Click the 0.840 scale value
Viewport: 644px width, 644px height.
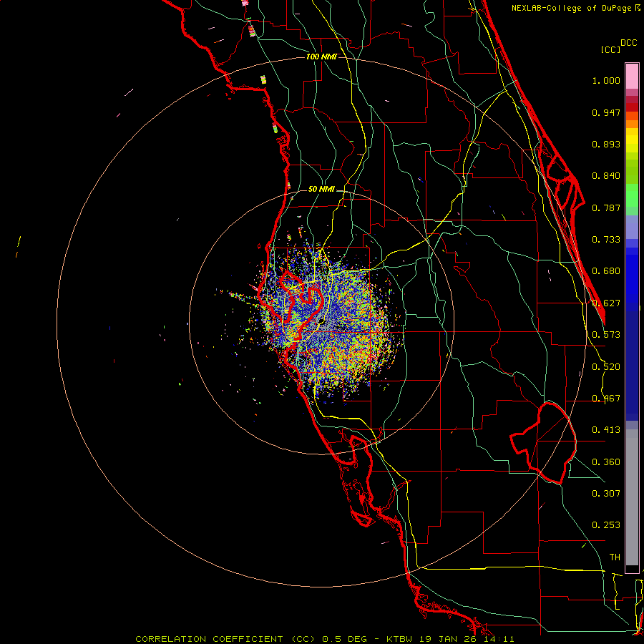606,176
